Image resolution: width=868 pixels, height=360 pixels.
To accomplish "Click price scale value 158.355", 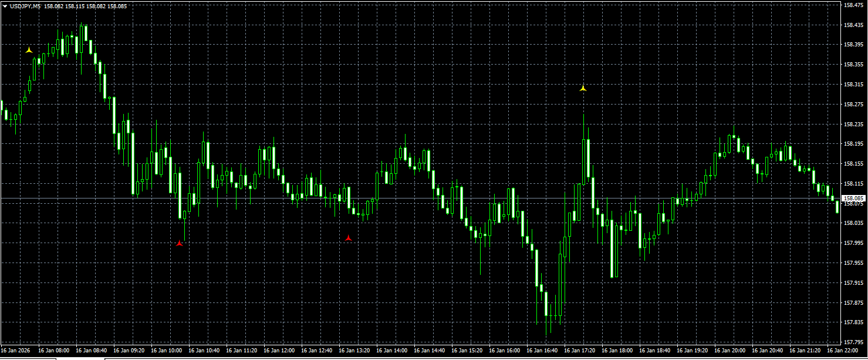I will coord(854,64).
